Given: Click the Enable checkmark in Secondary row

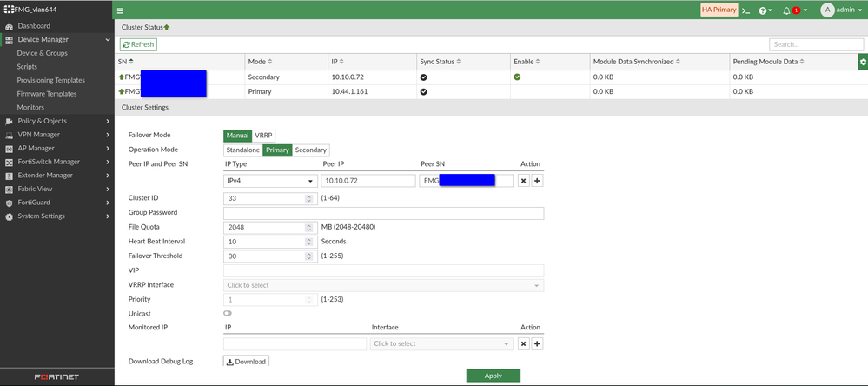Looking at the screenshot, I should pos(517,77).
